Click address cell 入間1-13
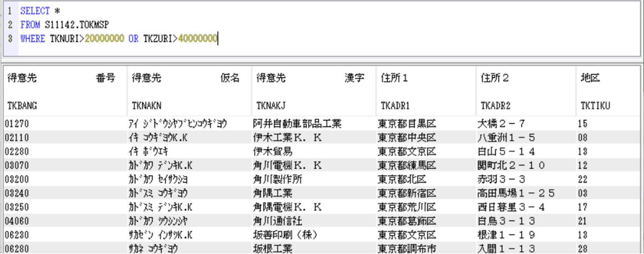The image size is (644, 254). [x=506, y=249]
